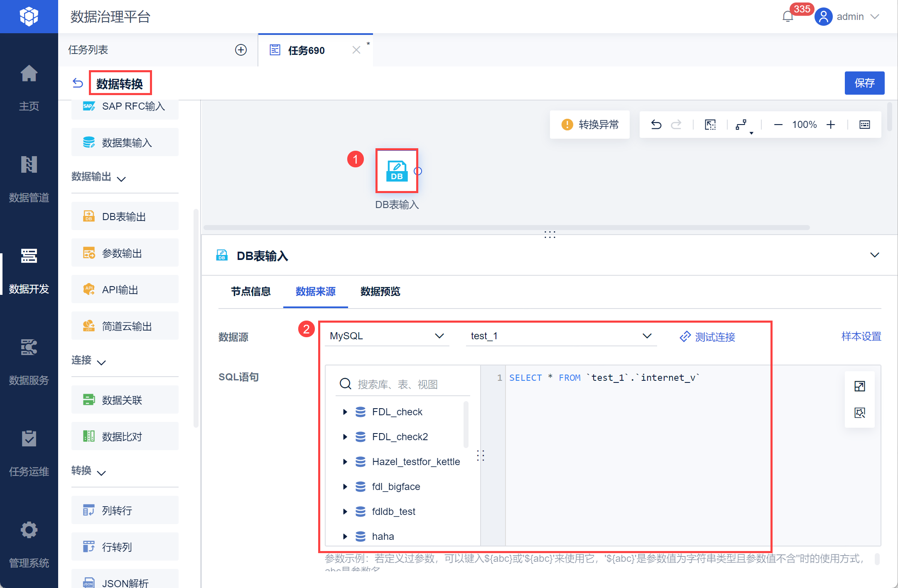The height and width of the screenshot is (588, 898).
Task: Click the table search input field
Action: point(411,384)
